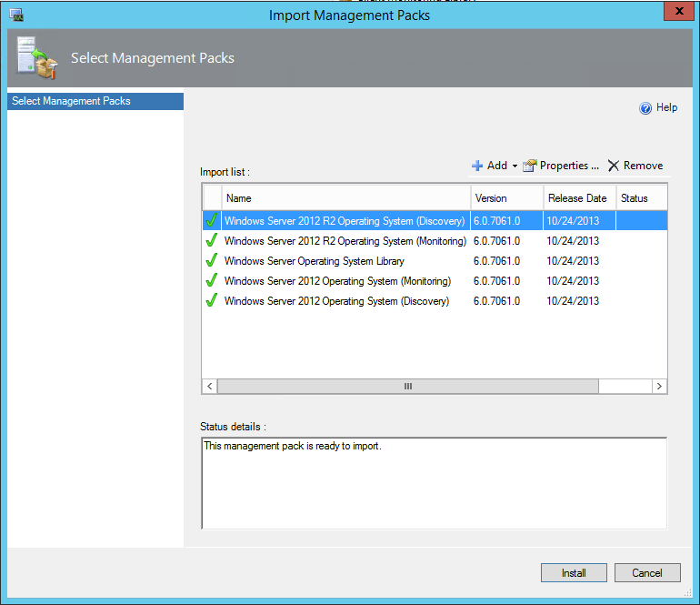The image size is (700, 605).
Task: Select Windows Server Operating System Library row
Action: (x=435, y=261)
